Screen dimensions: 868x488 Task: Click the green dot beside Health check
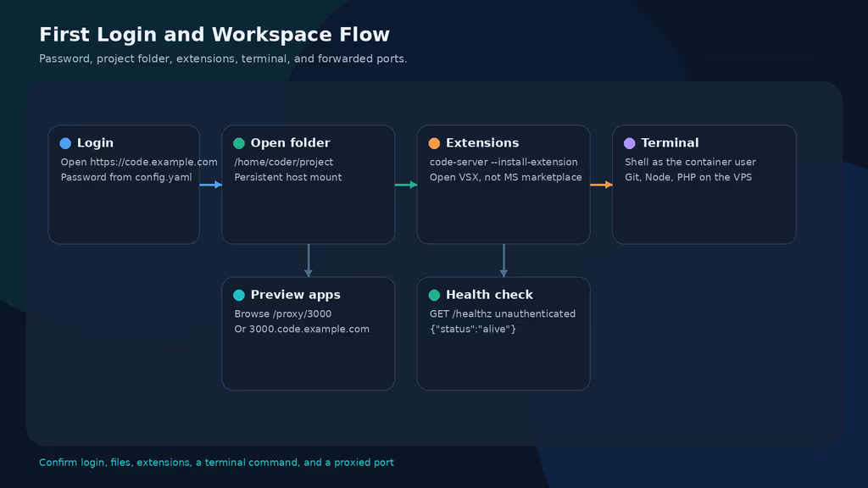coord(434,295)
